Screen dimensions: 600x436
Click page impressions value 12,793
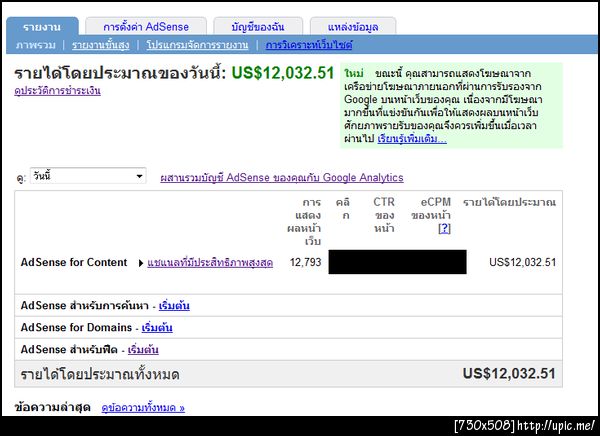tap(305, 263)
